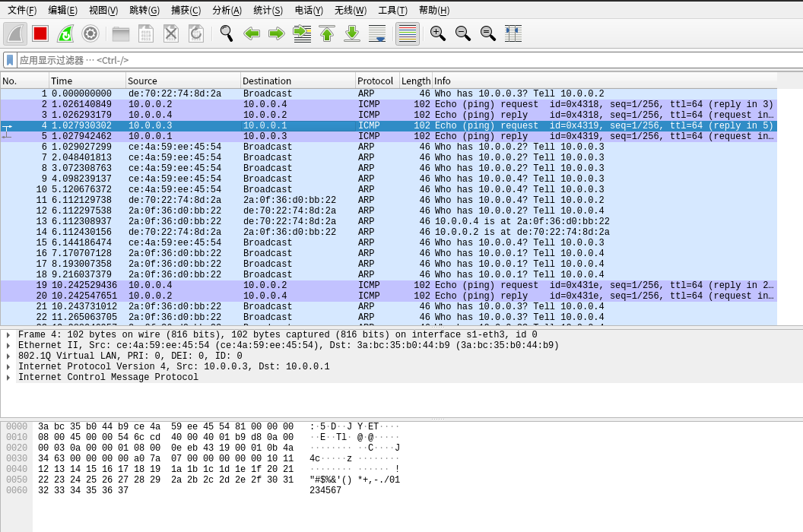Open capture options gear icon
The width and height of the screenshot is (803, 532).
pyautogui.click(x=90, y=33)
